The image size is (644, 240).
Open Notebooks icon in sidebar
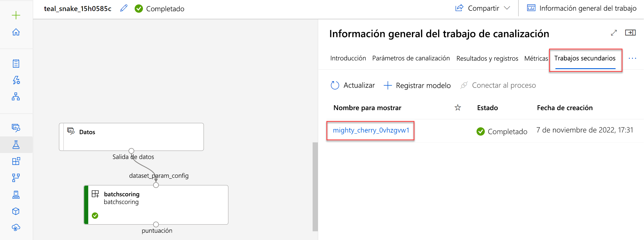click(x=16, y=64)
